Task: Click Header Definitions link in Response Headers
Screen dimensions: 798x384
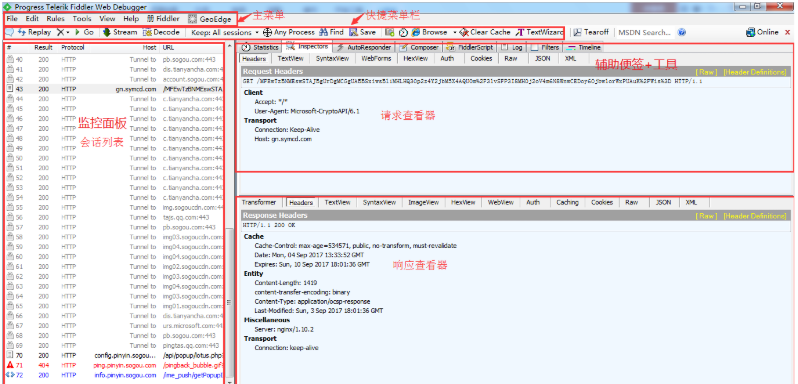Action: coord(755,216)
